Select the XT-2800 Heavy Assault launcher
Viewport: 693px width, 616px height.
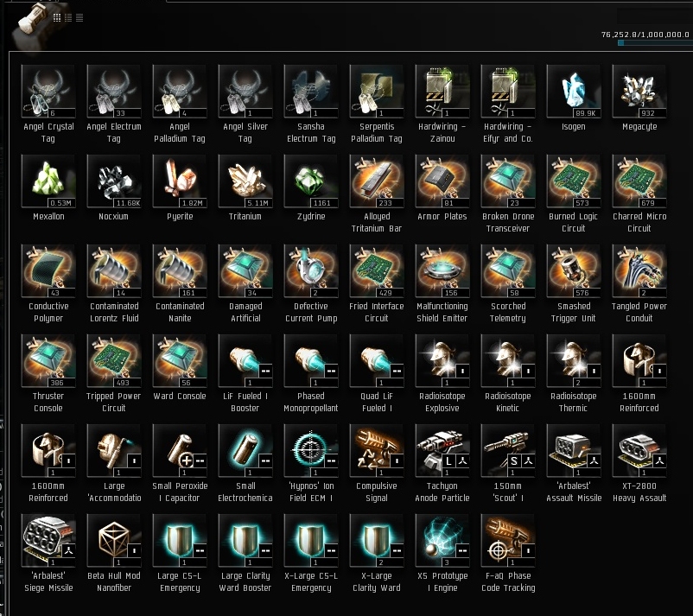pos(639,451)
